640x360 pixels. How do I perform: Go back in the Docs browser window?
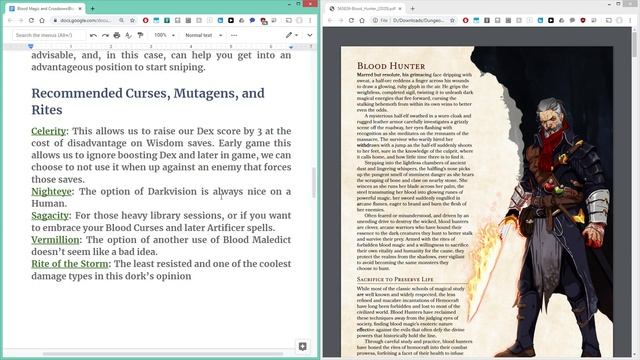pos(10,20)
